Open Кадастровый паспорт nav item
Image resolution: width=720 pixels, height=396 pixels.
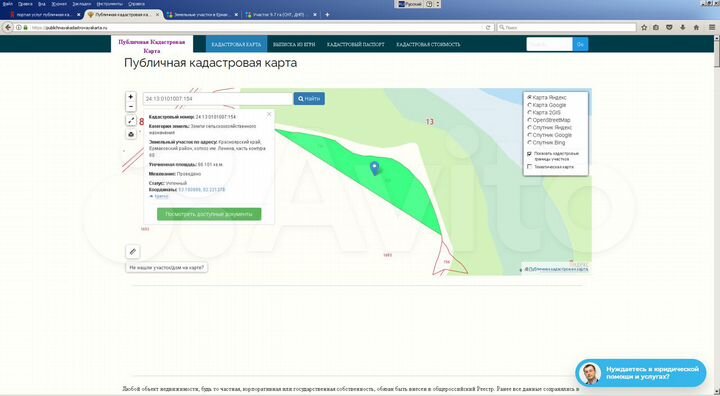click(x=355, y=45)
